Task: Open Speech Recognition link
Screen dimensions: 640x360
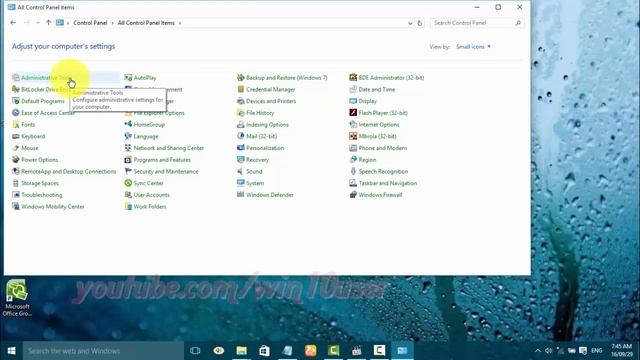Action: click(383, 172)
